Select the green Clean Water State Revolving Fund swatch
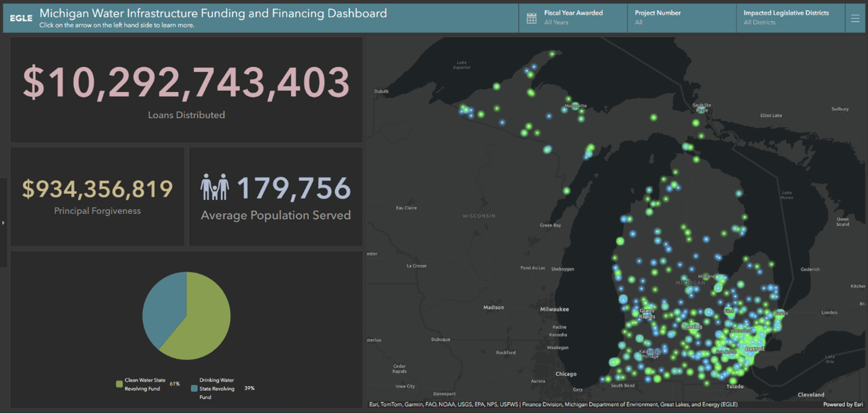The width and height of the screenshot is (868, 413). coord(119,383)
